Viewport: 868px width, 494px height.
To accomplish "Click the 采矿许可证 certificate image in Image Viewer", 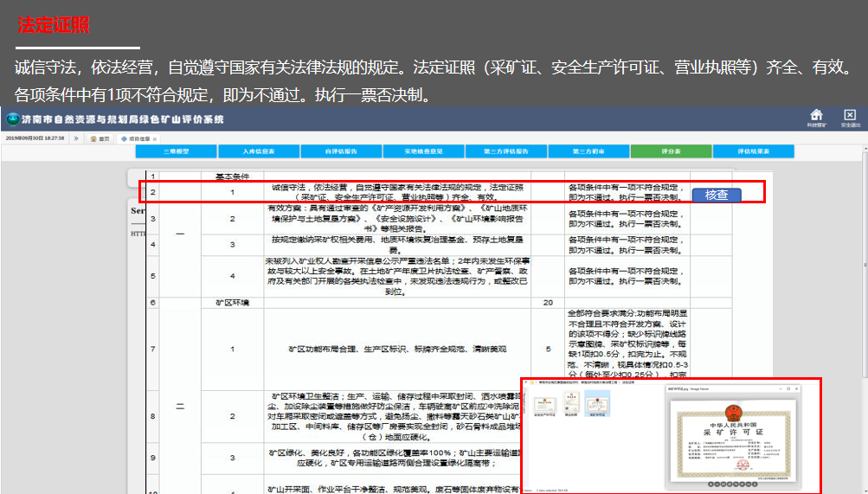I will tap(734, 441).
